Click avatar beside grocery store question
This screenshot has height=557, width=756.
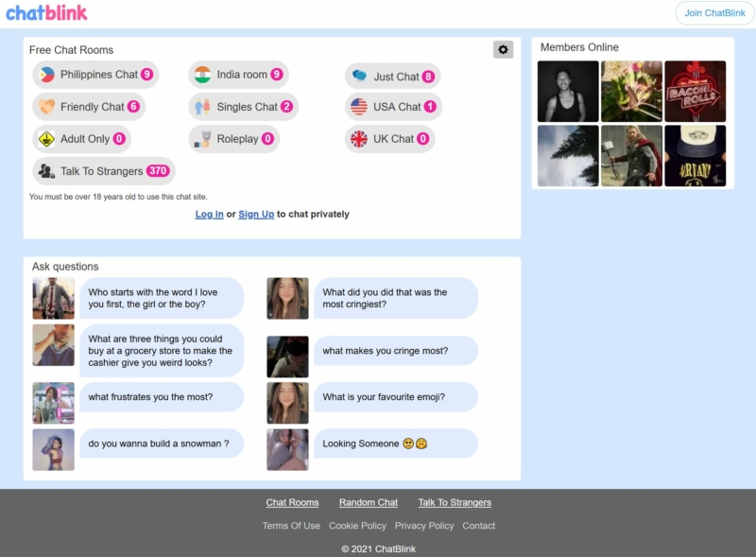[x=54, y=345]
